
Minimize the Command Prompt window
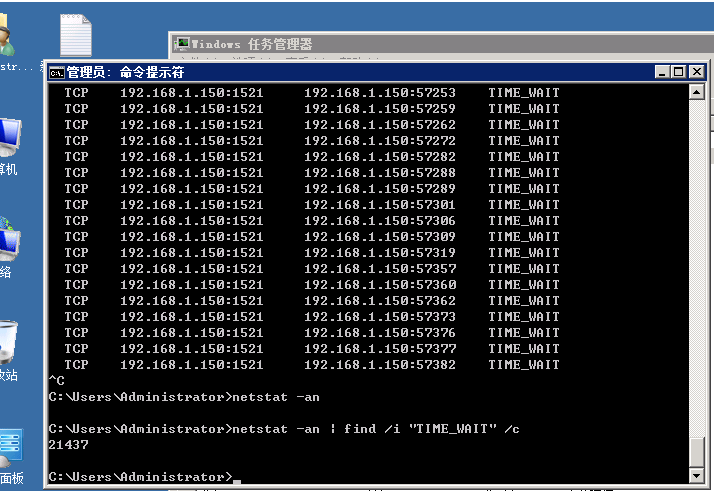pyautogui.click(x=662, y=72)
